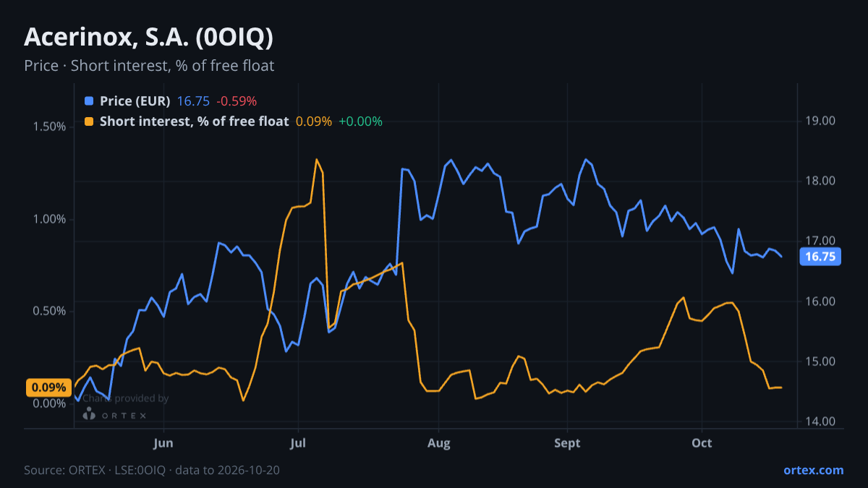
Task: Open the ortex.com link
Action: [813, 470]
